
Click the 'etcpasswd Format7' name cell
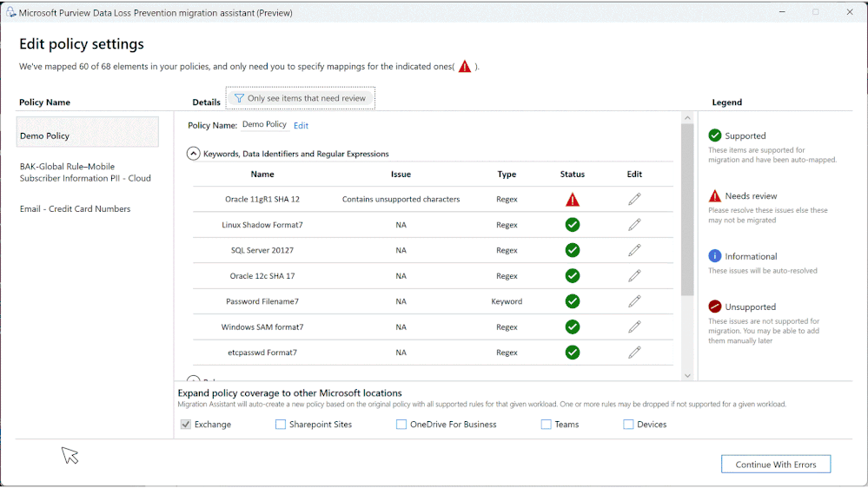pos(262,353)
